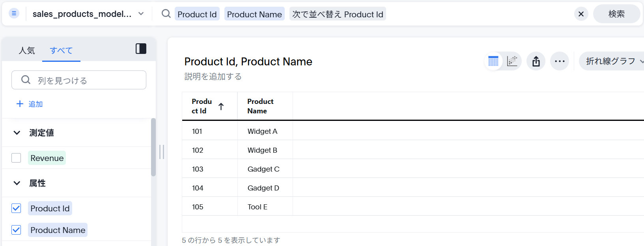
Task: Select cell 101
Action: point(210,131)
